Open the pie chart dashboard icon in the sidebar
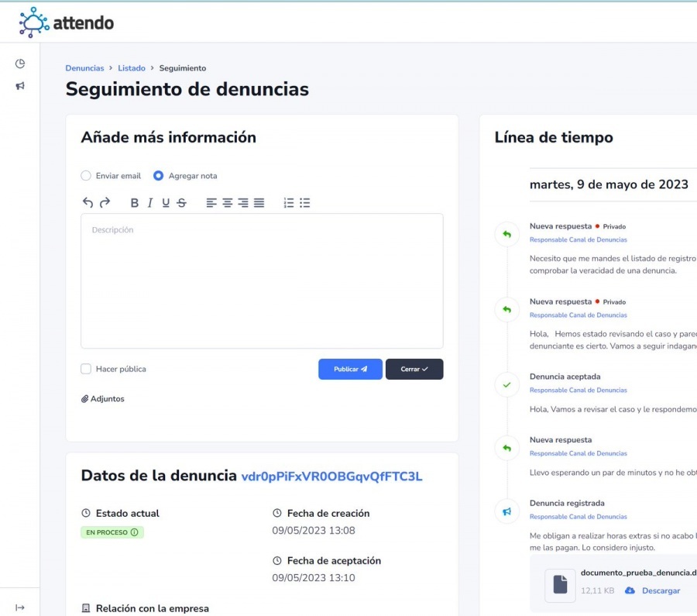The height and width of the screenshot is (616, 697). pyautogui.click(x=20, y=64)
